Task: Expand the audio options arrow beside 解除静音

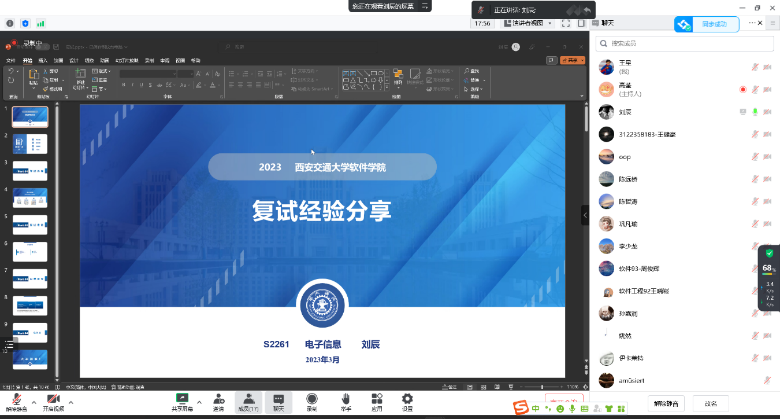Action: (x=34, y=402)
